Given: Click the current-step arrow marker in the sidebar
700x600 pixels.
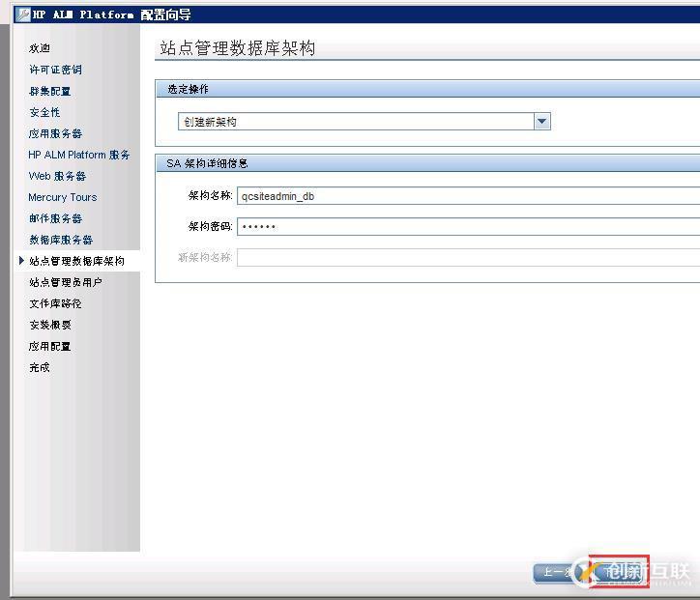Looking at the screenshot, I should pos(21,261).
